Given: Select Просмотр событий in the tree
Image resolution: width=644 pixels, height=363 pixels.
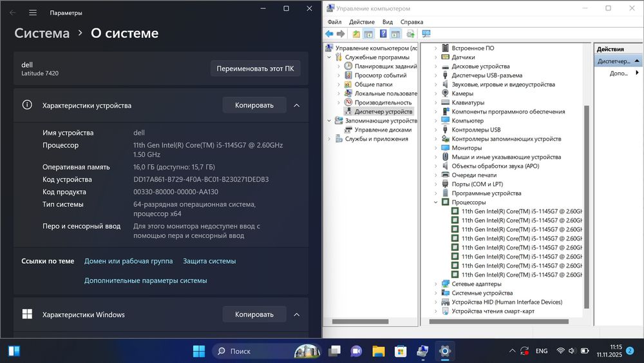Looking at the screenshot, I should [x=381, y=75].
